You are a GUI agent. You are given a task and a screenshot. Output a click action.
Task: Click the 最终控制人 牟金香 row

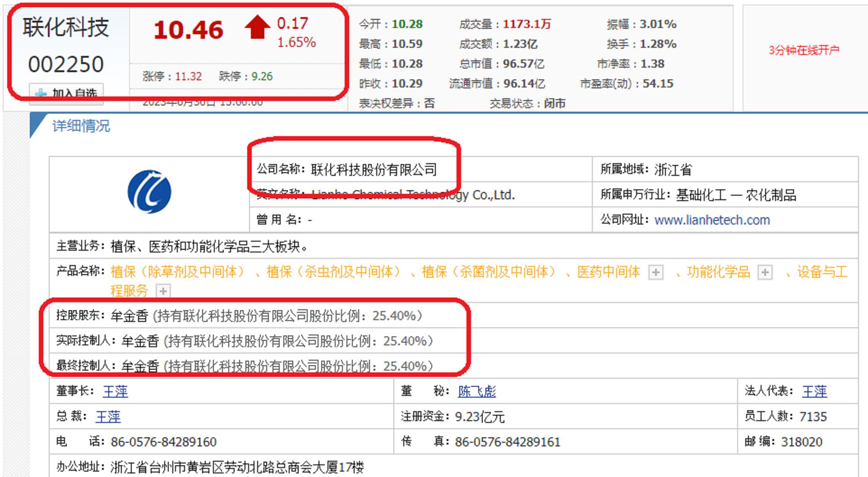pyautogui.click(x=453, y=366)
